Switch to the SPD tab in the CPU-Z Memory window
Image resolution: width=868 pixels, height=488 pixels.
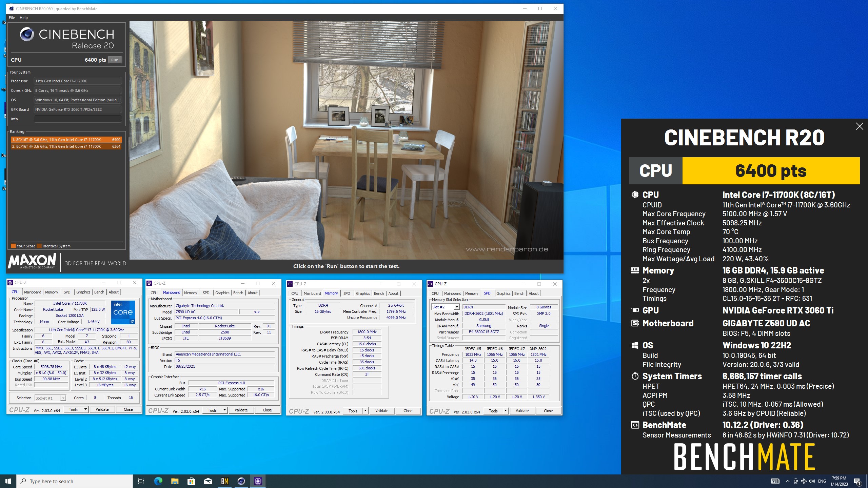(x=347, y=293)
